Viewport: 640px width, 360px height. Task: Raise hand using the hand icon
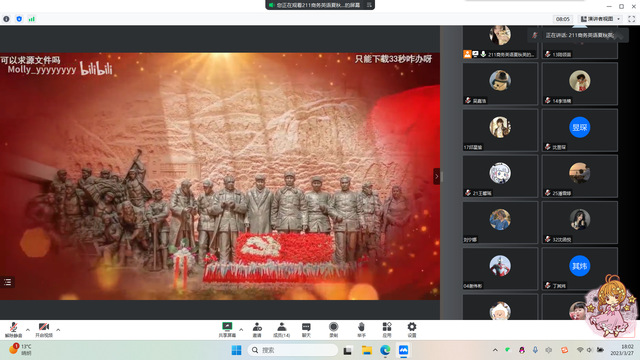pos(361,330)
